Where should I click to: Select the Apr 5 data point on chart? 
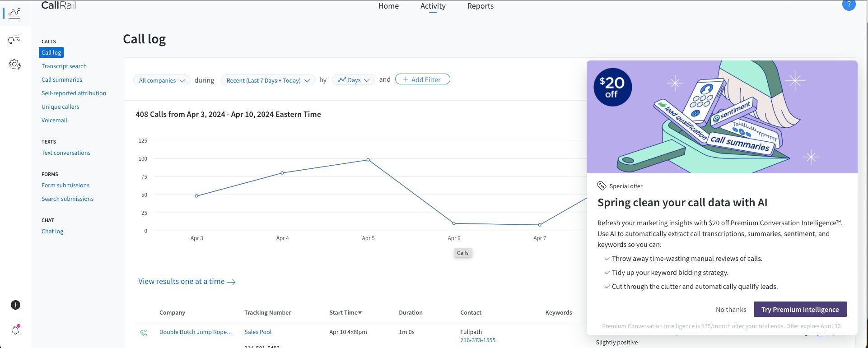click(368, 160)
